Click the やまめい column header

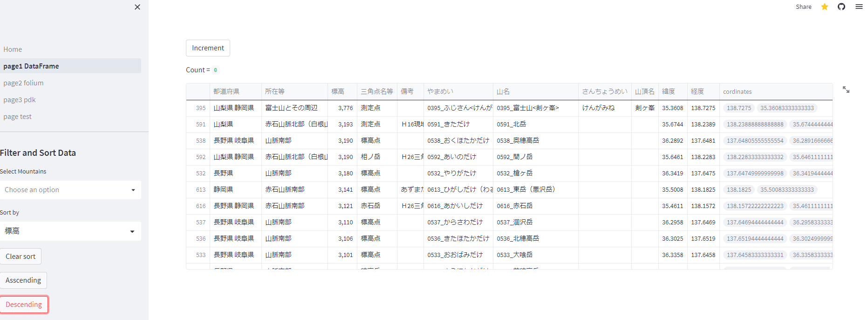pyautogui.click(x=458, y=91)
